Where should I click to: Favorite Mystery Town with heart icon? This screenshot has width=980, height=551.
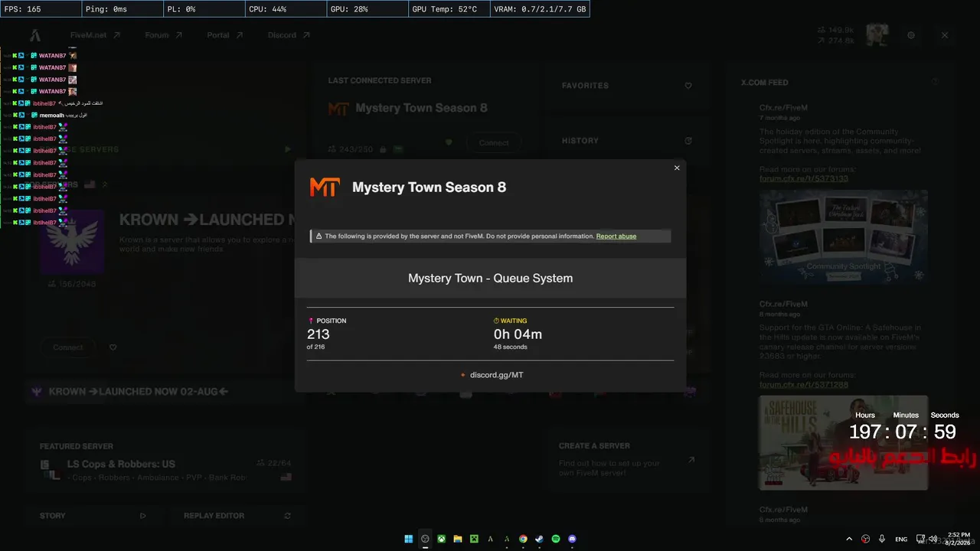(449, 142)
